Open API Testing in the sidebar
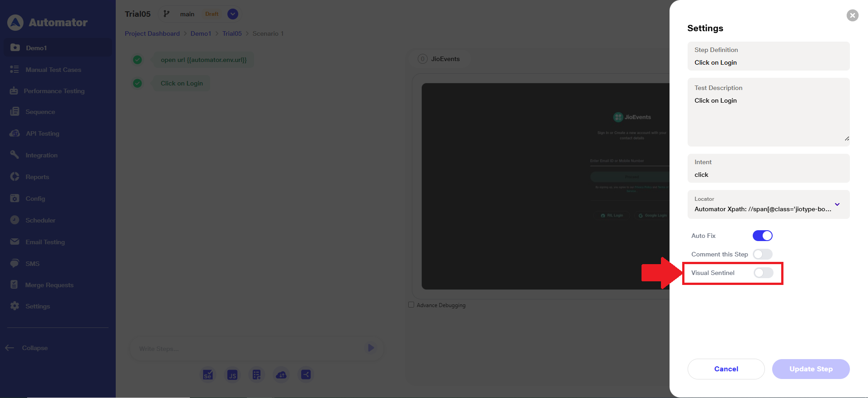This screenshot has width=868, height=398. click(x=42, y=133)
